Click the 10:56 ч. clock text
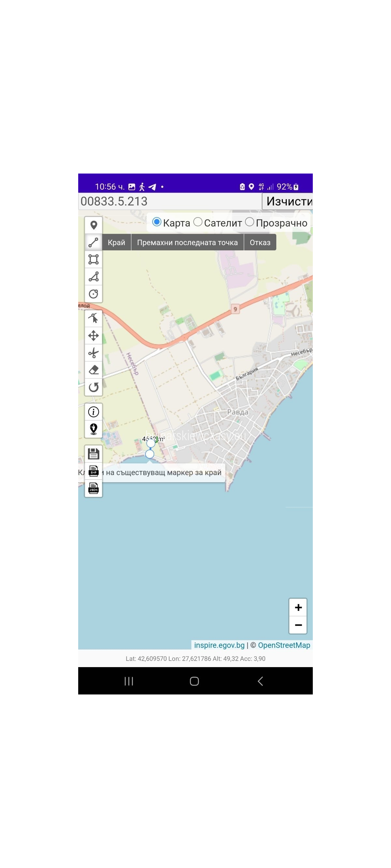 click(109, 187)
